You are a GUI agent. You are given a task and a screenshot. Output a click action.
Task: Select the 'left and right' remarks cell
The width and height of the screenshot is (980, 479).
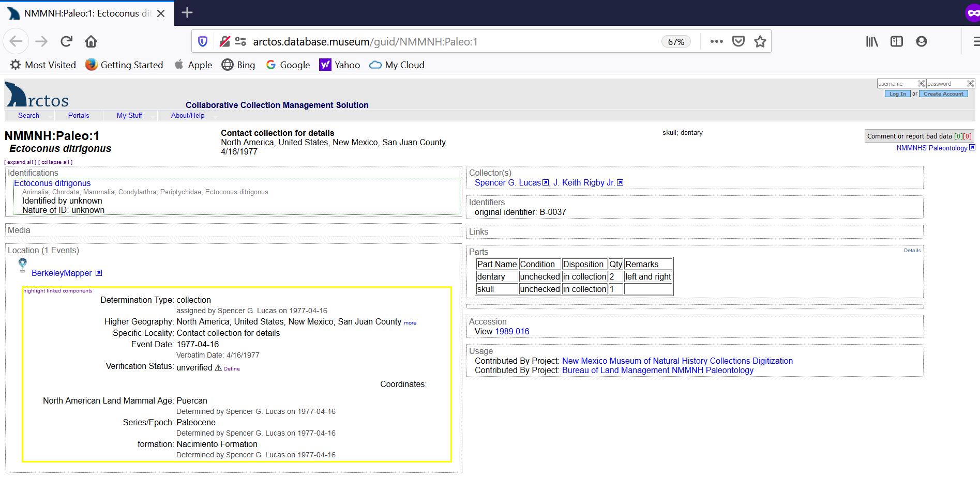pos(648,276)
